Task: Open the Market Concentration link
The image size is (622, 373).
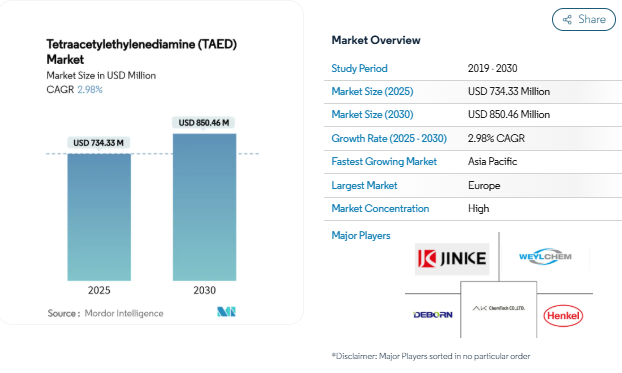Action: 380,208
